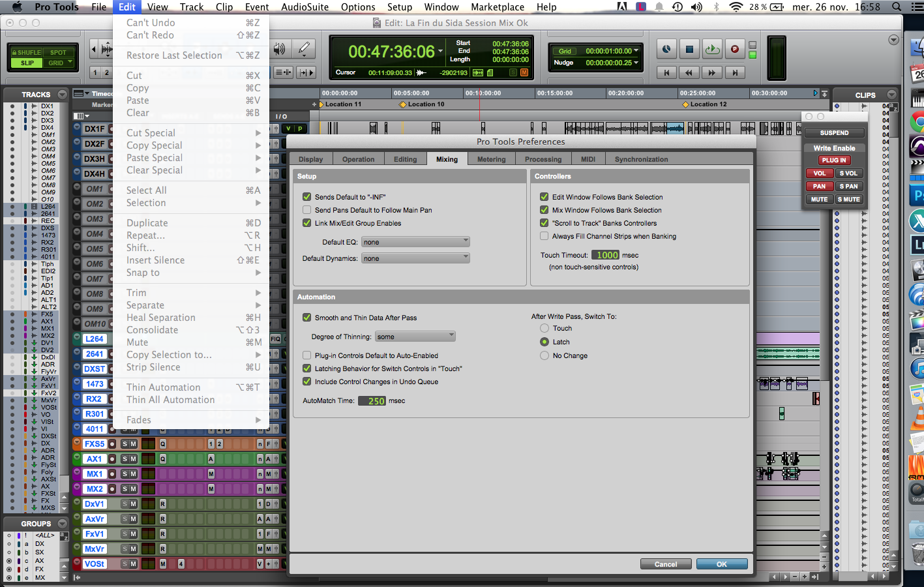
Task: Click the Stop transport button
Action: point(689,49)
